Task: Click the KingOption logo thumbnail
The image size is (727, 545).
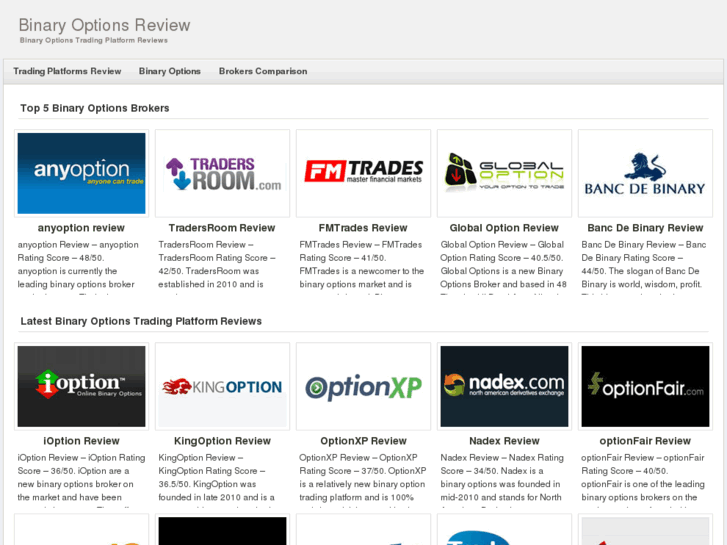Action: [x=223, y=386]
